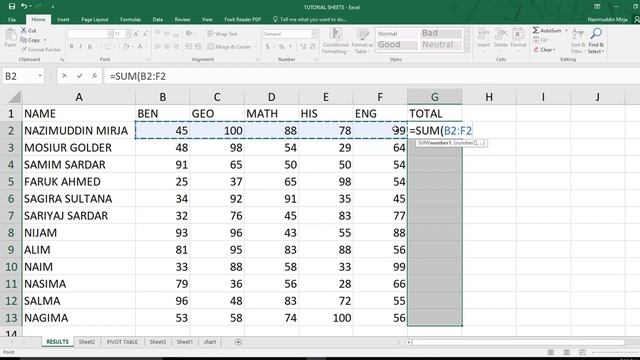Save the workbook from quick access toolbar

12,6
